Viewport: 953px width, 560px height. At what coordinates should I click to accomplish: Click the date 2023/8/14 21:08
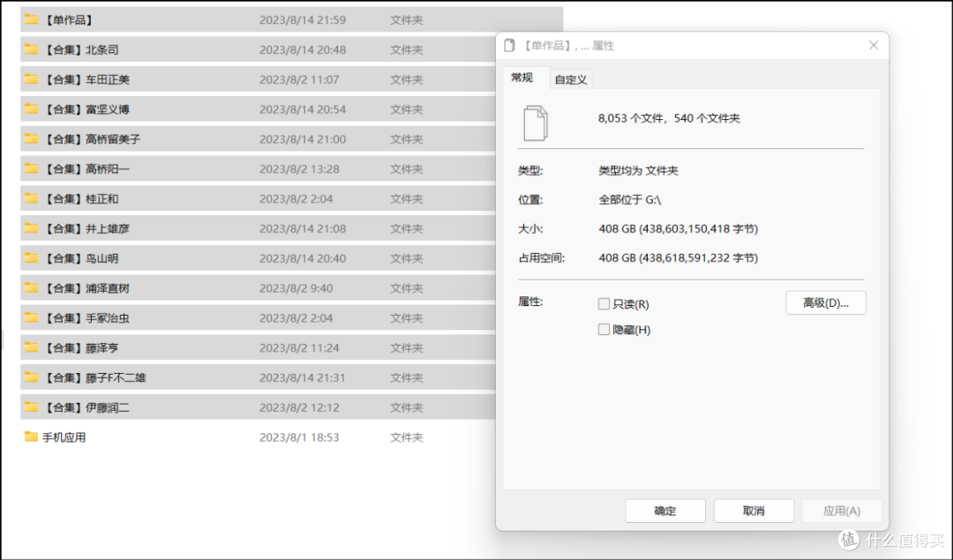(303, 228)
